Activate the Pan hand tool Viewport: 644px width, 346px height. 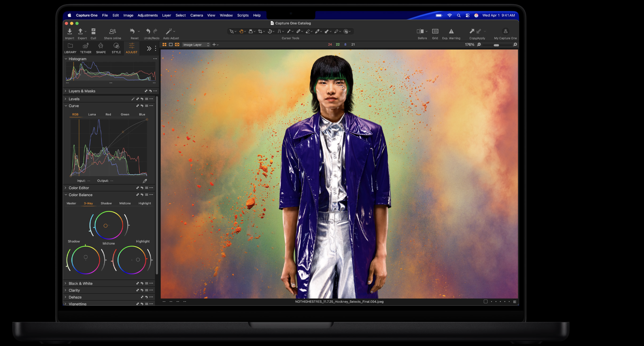pos(241,31)
